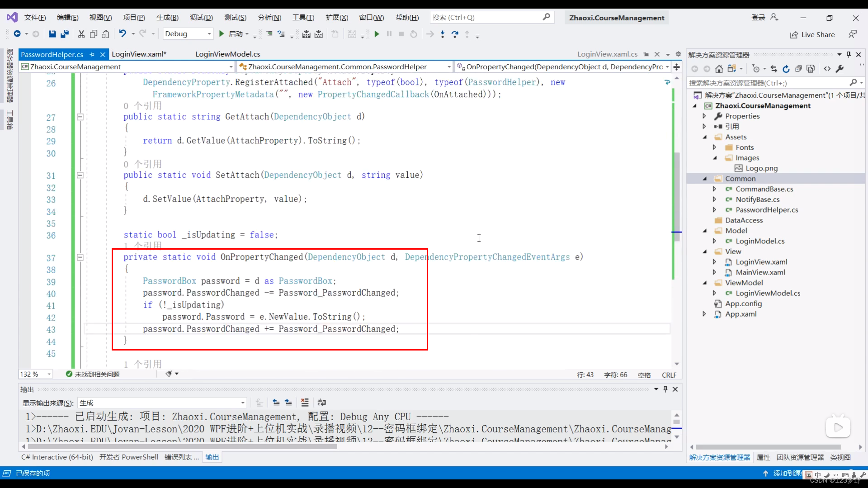Collapse SetAttach method outlining
The height and width of the screenshot is (488, 868).
tap(80, 175)
